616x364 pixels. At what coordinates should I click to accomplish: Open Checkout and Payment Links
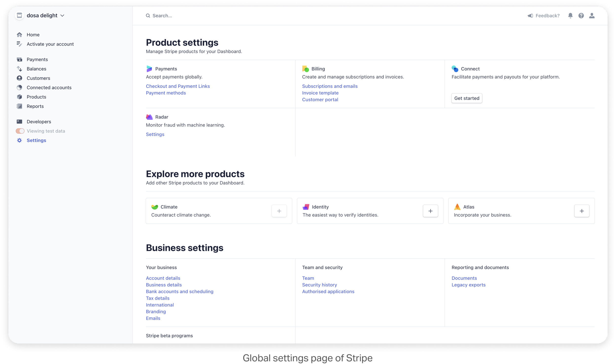[178, 86]
